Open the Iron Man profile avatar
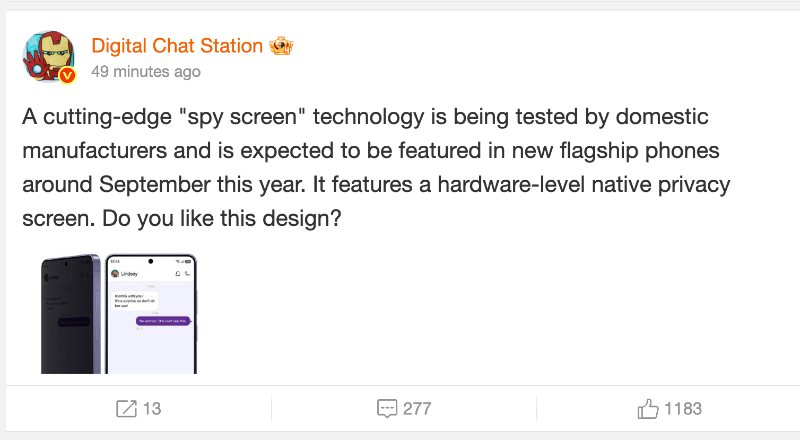Screen dimensions: 800x440 pos(47,56)
